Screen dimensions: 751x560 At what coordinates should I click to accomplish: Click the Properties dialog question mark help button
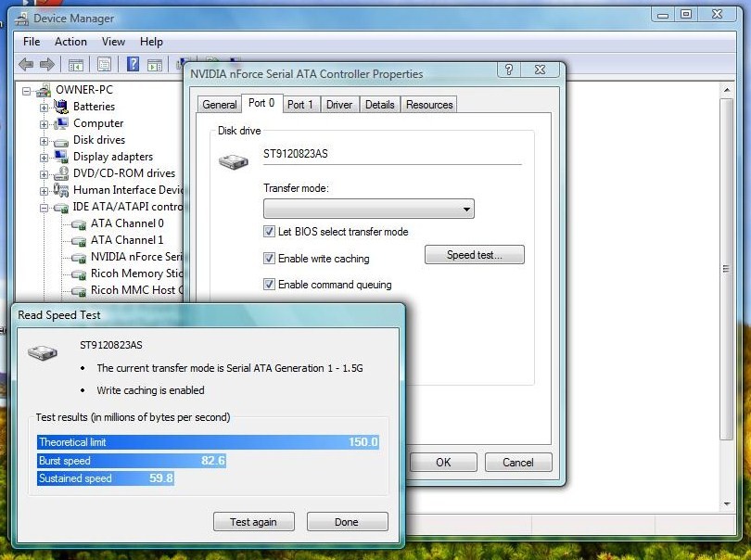click(x=509, y=70)
